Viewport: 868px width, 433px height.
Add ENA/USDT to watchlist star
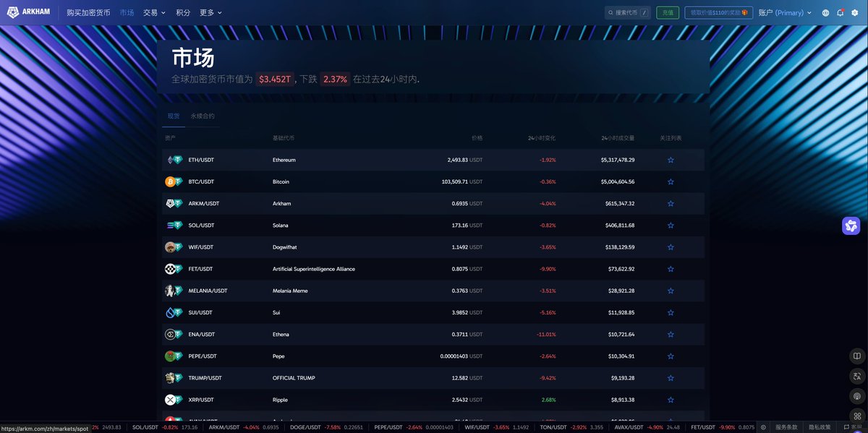[x=671, y=335]
